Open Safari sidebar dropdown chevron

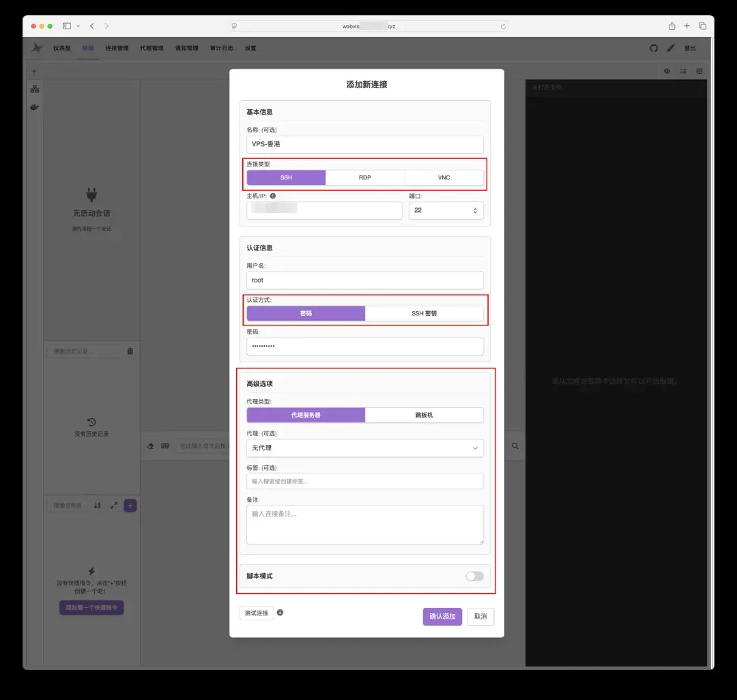click(78, 27)
